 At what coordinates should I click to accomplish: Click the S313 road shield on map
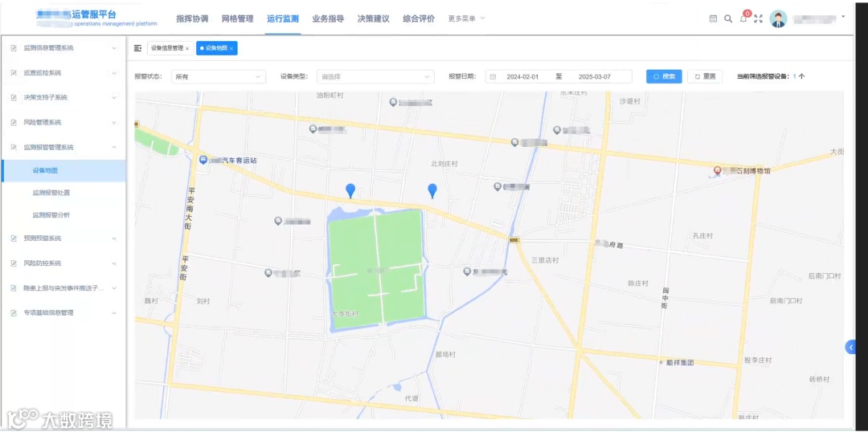[513, 238]
